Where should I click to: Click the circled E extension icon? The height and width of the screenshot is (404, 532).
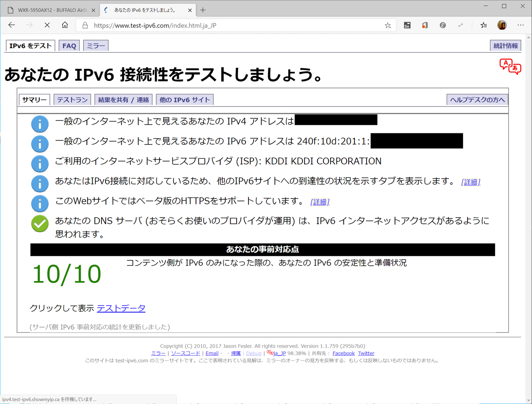(443, 25)
